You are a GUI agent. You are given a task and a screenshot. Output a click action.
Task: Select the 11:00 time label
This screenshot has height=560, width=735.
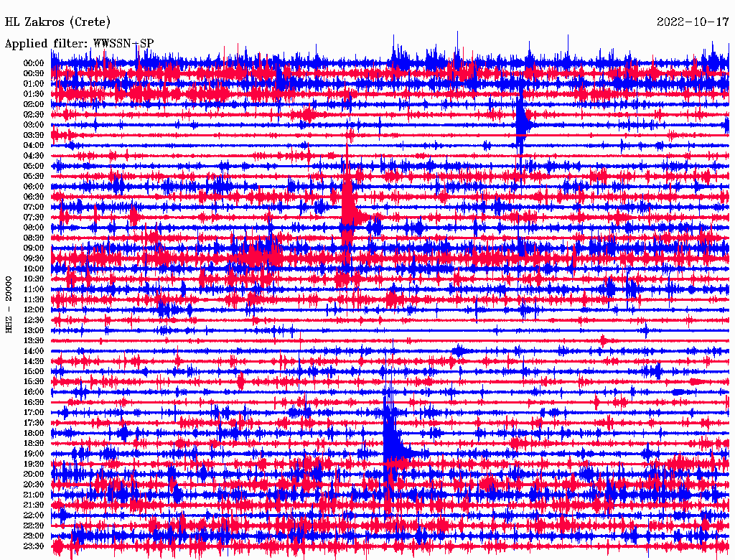[34, 290]
